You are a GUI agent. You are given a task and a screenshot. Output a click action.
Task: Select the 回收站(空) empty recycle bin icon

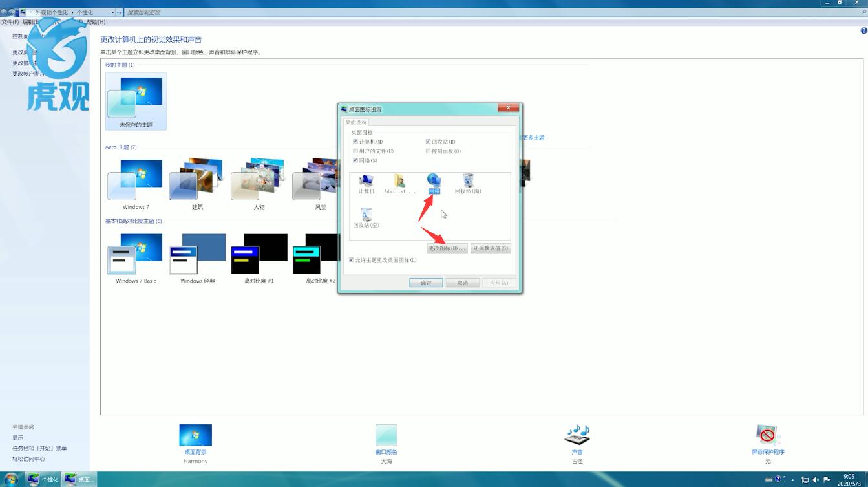366,218
